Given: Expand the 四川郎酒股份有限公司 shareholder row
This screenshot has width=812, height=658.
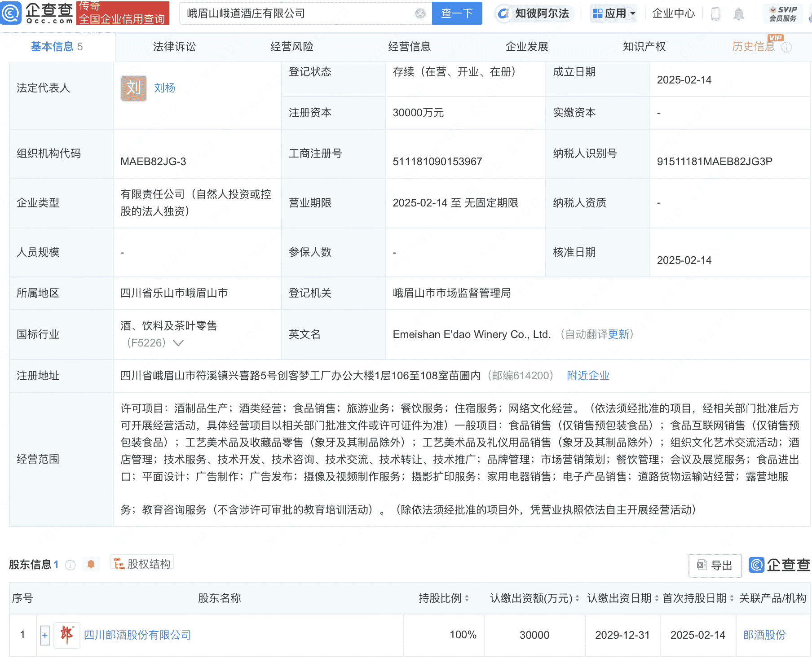Looking at the screenshot, I should pos(45,635).
